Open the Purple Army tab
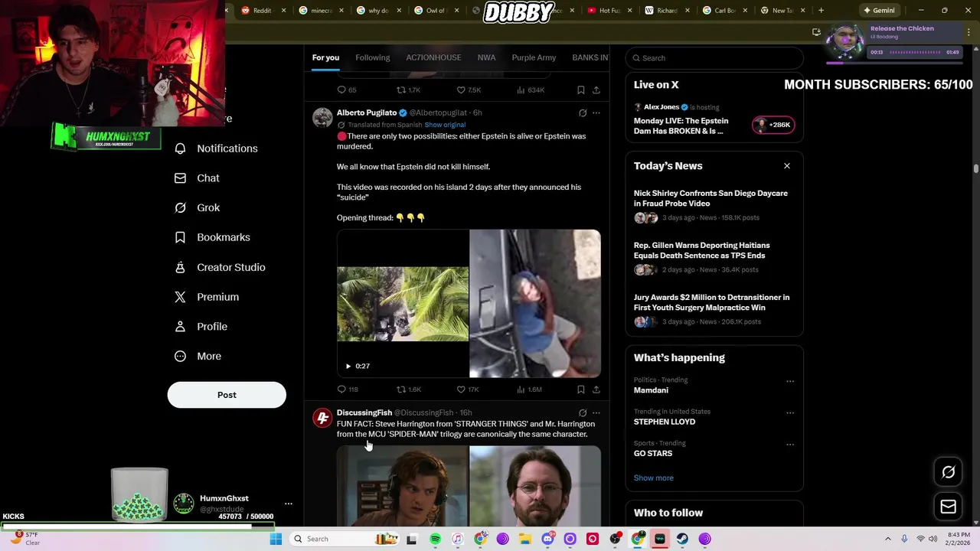The width and height of the screenshot is (980, 551). [534, 58]
